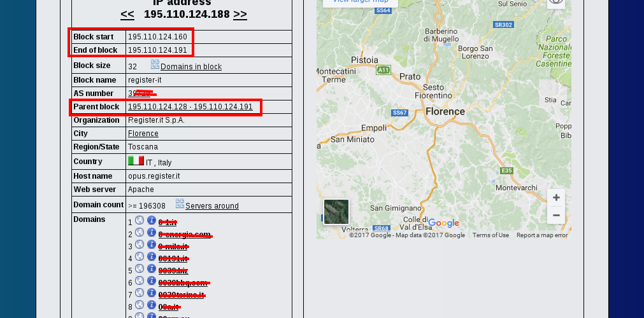
Task: Click blue info icon for domain 7
Action: (152, 293)
